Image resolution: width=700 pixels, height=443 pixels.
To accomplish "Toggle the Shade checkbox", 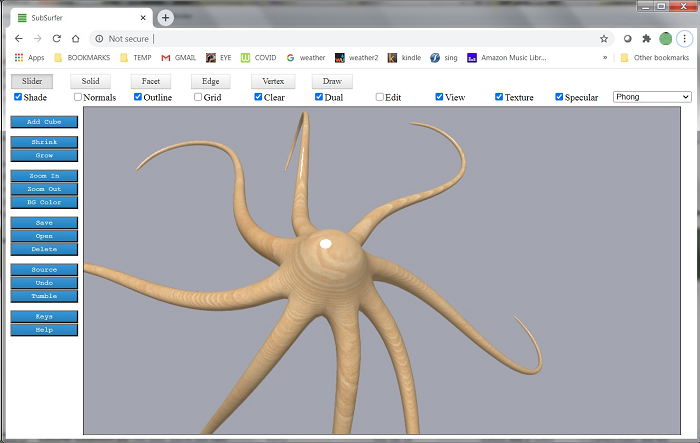I will coord(18,97).
